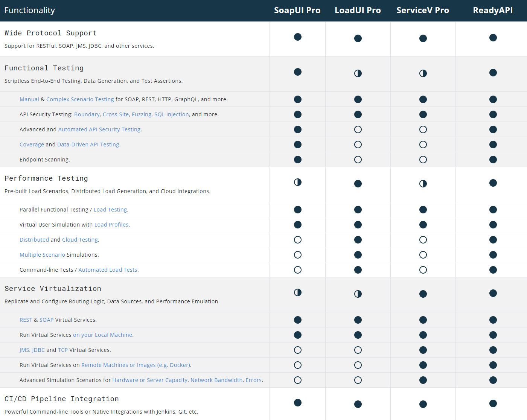
Task: Click filled circle for ServiceV Pro JMS, JDBC, TCP row
Action: click(x=423, y=350)
